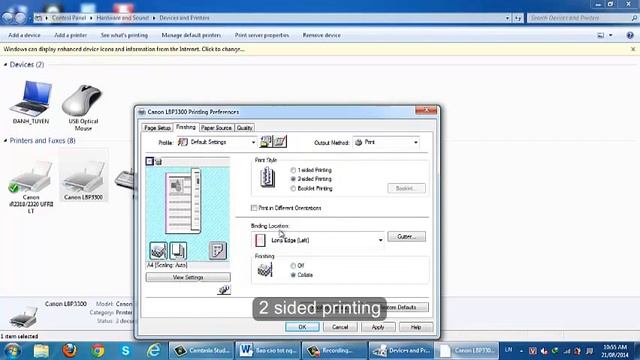Click the change view icon in the toolbar
The width and height of the screenshot is (640, 360).
[x=600, y=35]
